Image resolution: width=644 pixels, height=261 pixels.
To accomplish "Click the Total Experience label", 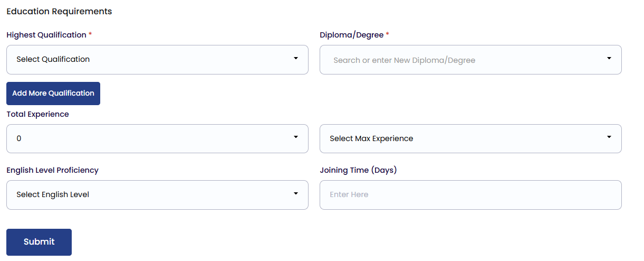I will tap(38, 114).
